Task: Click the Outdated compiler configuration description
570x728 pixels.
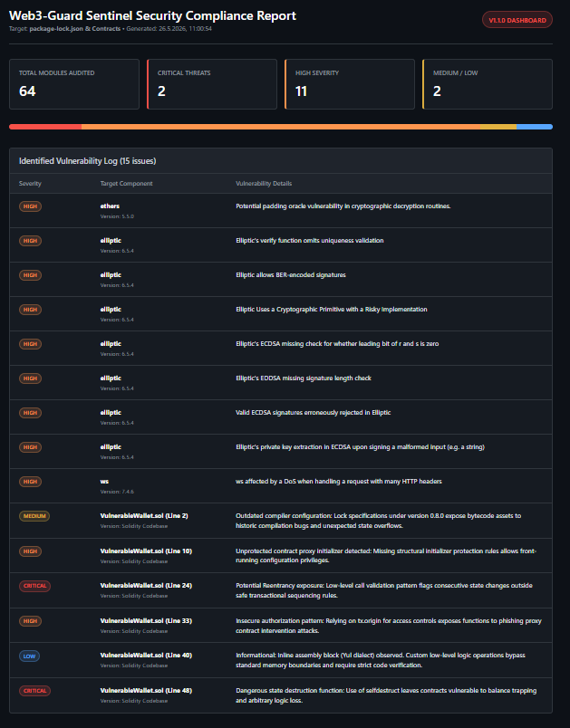Action: [x=378, y=521]
